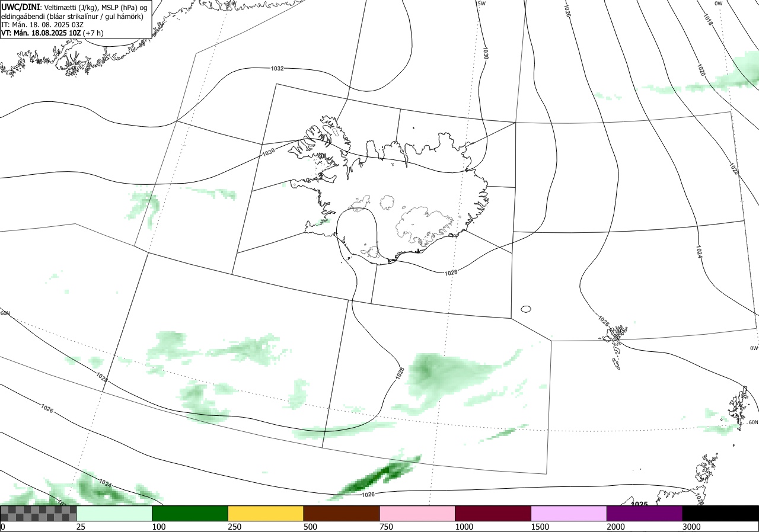Click the UWC/DINI title text
This screenshot has height=532, width=759.
pyautogui.click(x=21, y=7)
